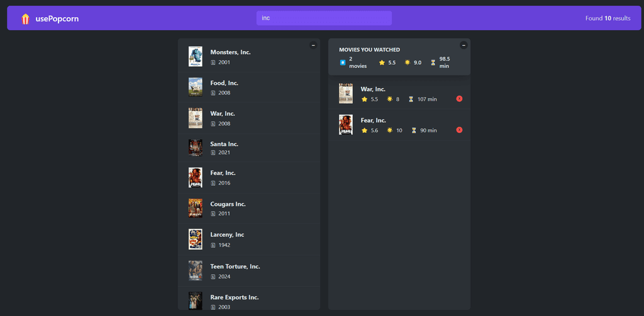Click the calendar icon next to 2016

click(213, 183)
